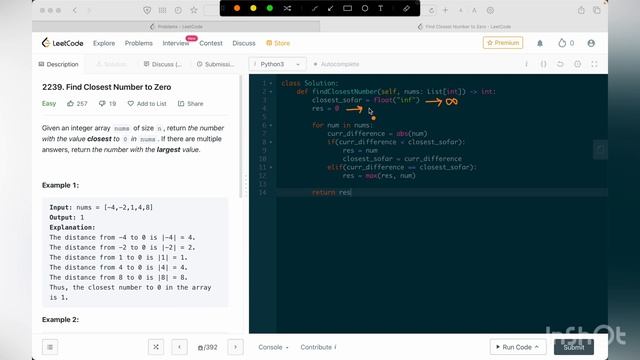Expand the Console dropdown
The width and height of the screenshot is (640, 360).
pos(273,347)
